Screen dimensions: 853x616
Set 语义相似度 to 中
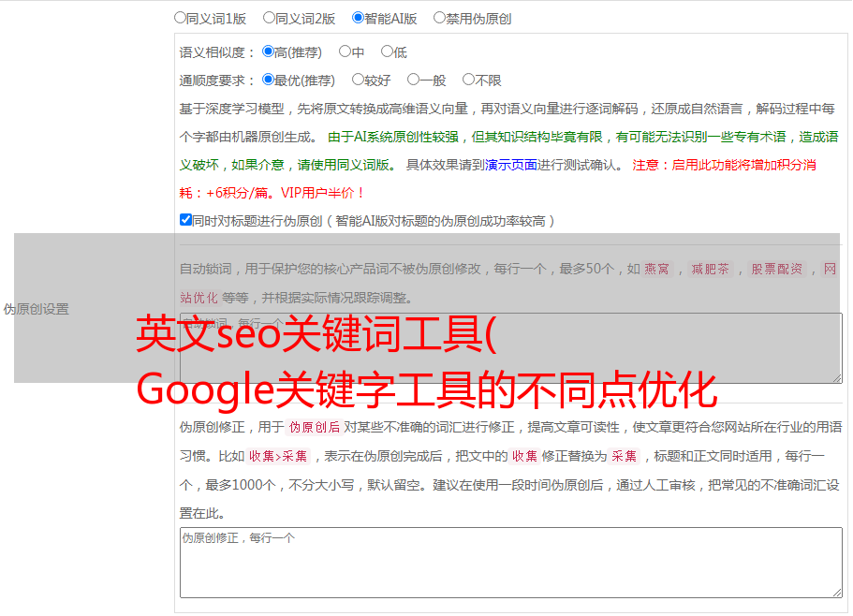point(345,51)
